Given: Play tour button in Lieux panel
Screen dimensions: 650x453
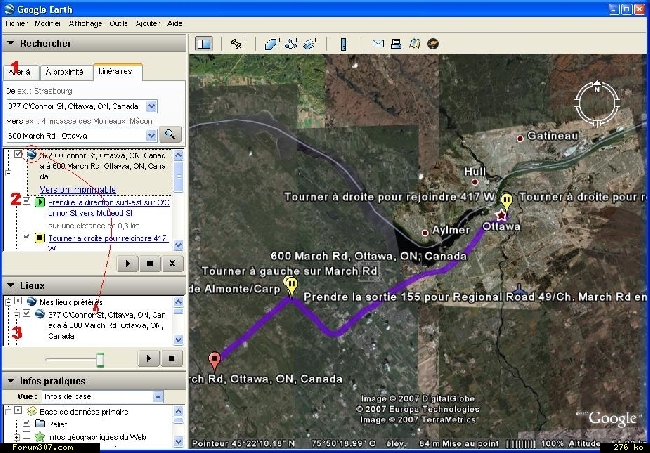Looking at the screenshot, I should point(148,359).
